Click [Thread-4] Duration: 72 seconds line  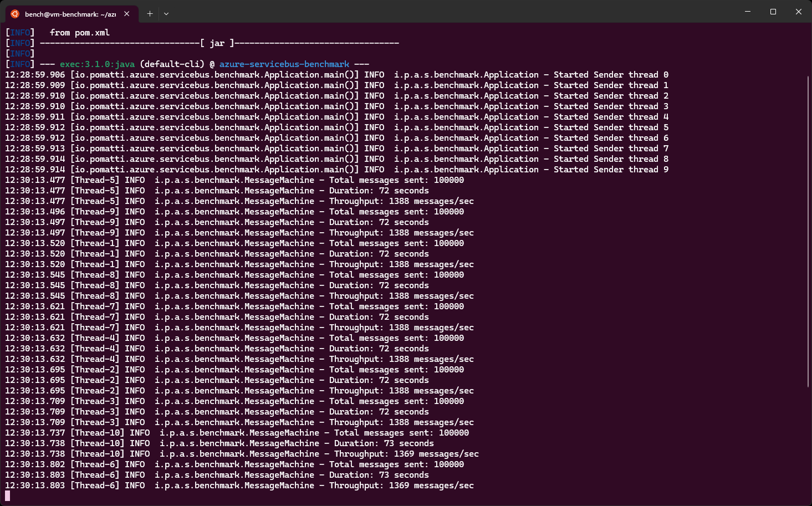pyautogui.click(x=217, y=349)
